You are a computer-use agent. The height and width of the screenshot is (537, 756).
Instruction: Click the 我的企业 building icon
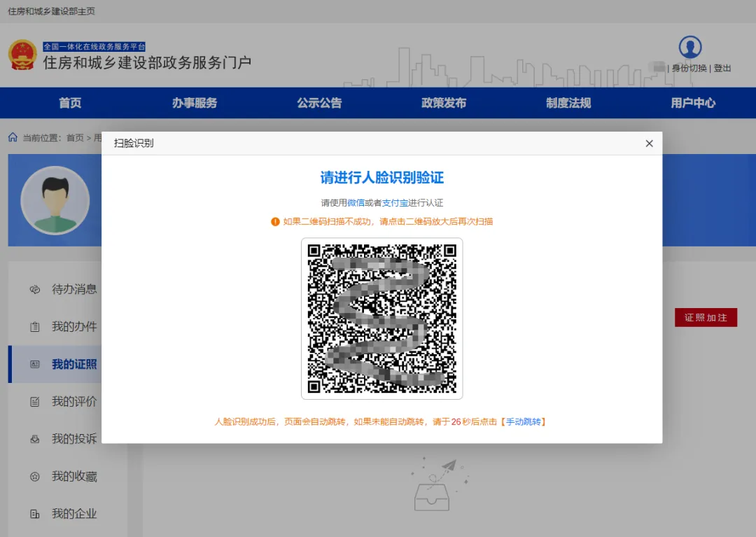(35, 514)
